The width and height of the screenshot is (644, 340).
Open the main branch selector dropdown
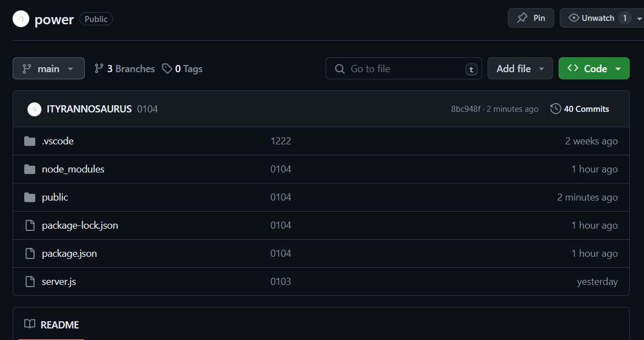[x=48, y=68]
